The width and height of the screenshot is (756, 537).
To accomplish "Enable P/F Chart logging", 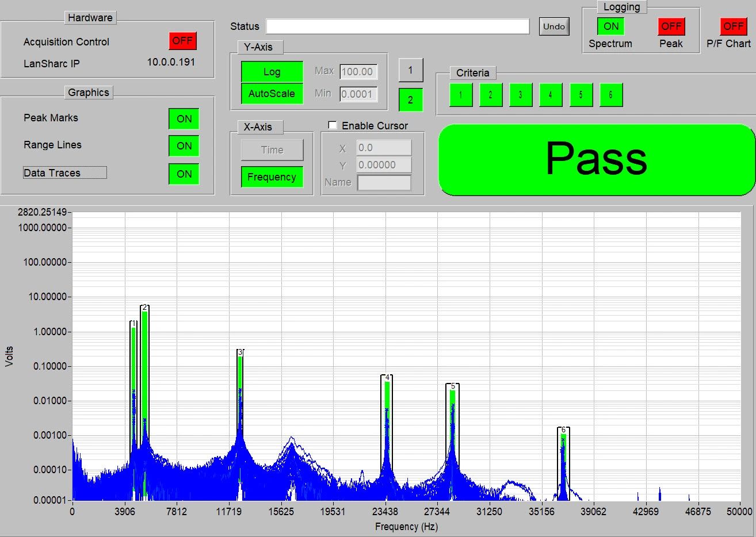I will click(x=733, y=26).
